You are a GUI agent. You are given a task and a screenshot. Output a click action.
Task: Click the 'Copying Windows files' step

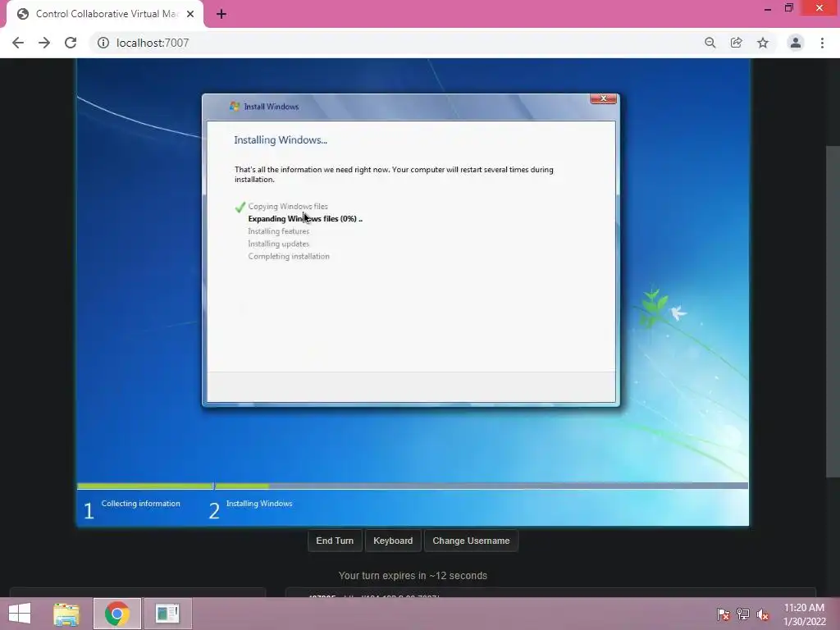tap(288, 206)
